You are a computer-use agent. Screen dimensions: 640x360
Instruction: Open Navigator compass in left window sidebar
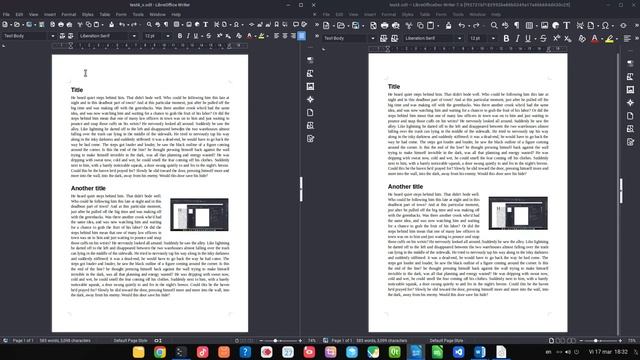tap(310, 100)
